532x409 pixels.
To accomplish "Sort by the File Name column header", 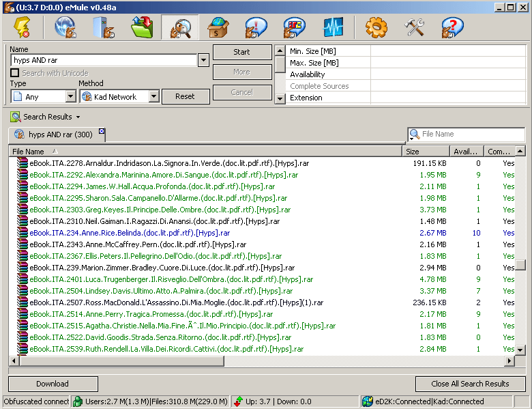I will coord(205,152).
